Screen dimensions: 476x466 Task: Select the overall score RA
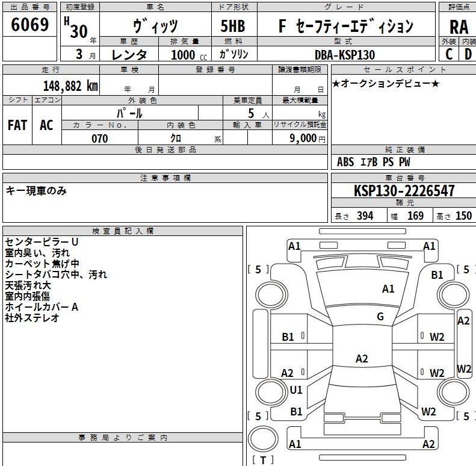point(459,27)
